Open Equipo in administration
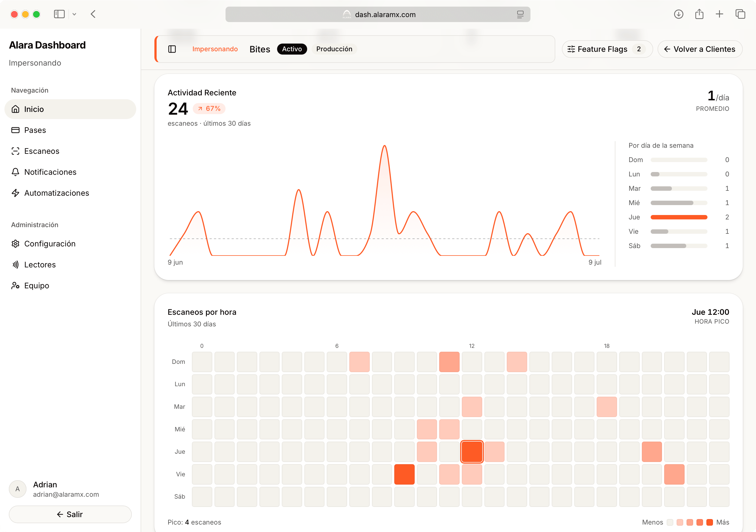 pyautogui.click(x=70, y=285)
